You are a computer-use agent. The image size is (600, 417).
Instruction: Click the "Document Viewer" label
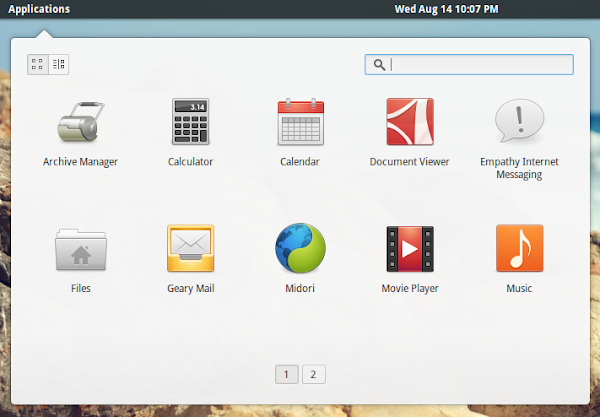click(x=409, y=162)
